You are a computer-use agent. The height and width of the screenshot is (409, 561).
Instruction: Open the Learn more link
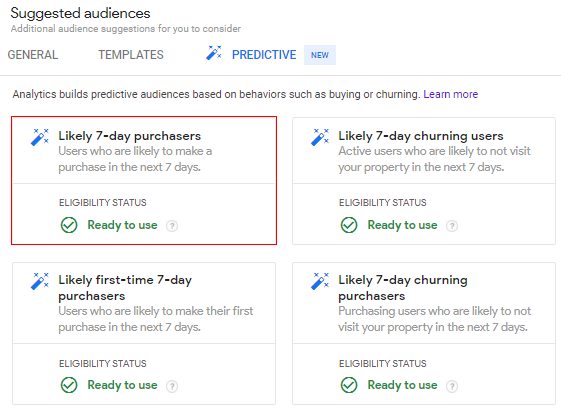tap(450, 94)
